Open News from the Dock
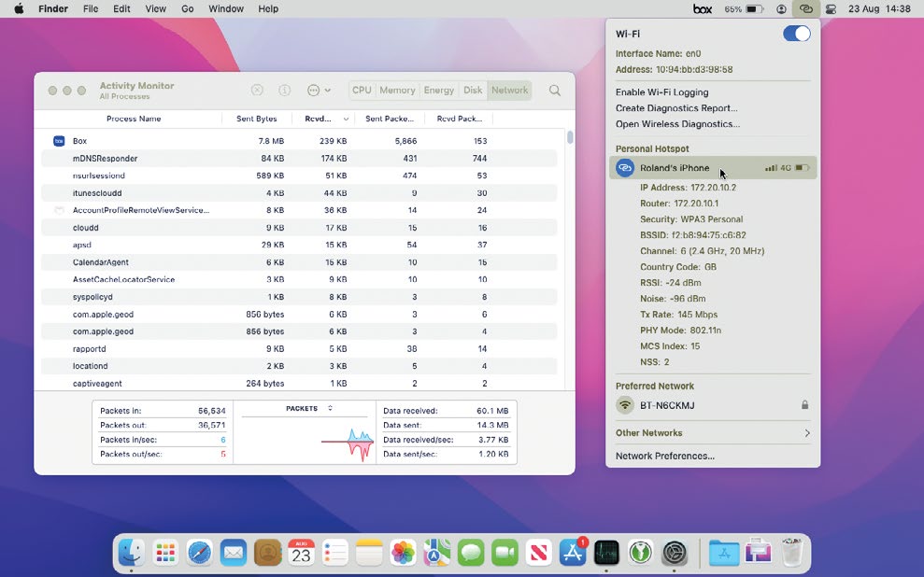924x577 pixels. click(538, 553)
